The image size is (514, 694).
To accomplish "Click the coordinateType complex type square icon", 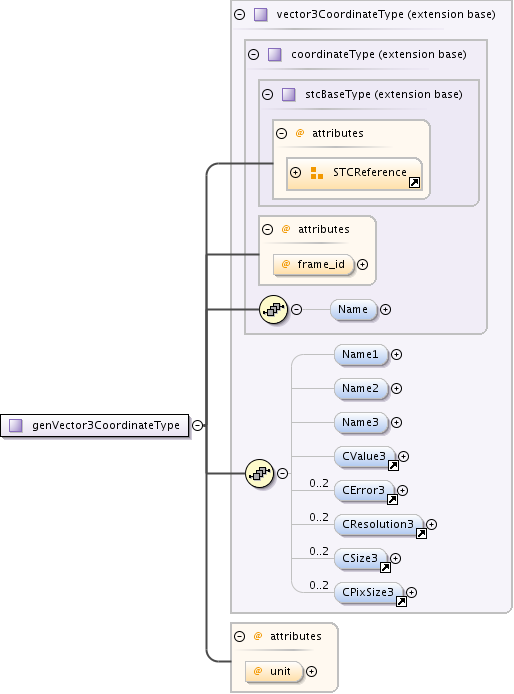I will click(275, 54).
